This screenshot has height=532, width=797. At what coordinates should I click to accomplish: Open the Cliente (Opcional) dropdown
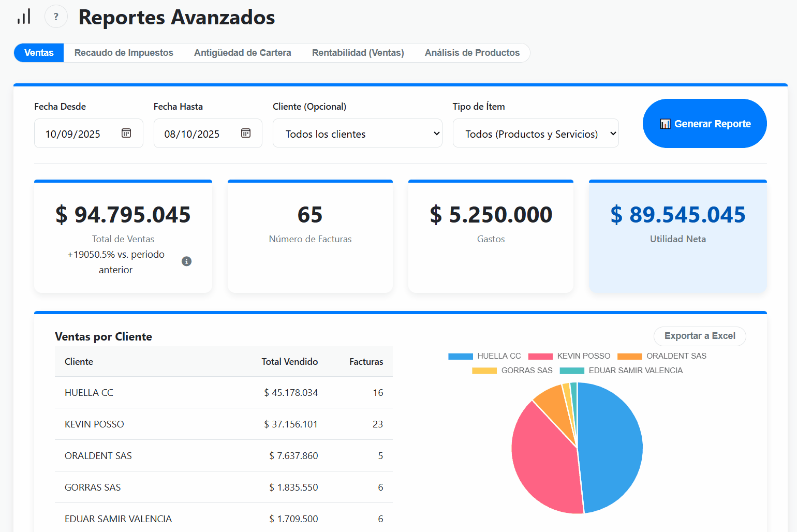[x=357, y=133]
